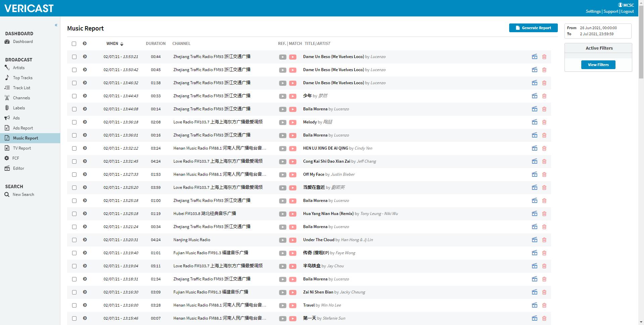Check the Off My Face row checkbox
644x325 pixels.
[x=74, y=174]
